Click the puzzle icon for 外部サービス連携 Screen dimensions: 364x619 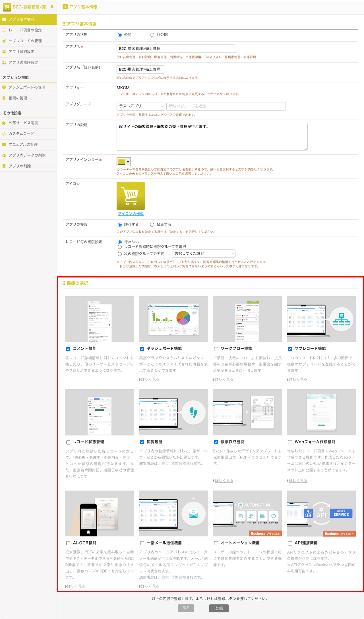click(4, 123)
